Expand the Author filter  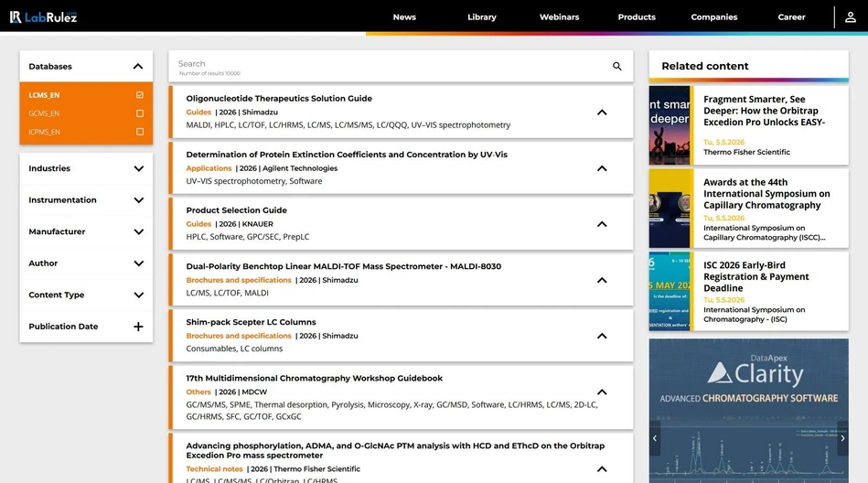[138, 263]
